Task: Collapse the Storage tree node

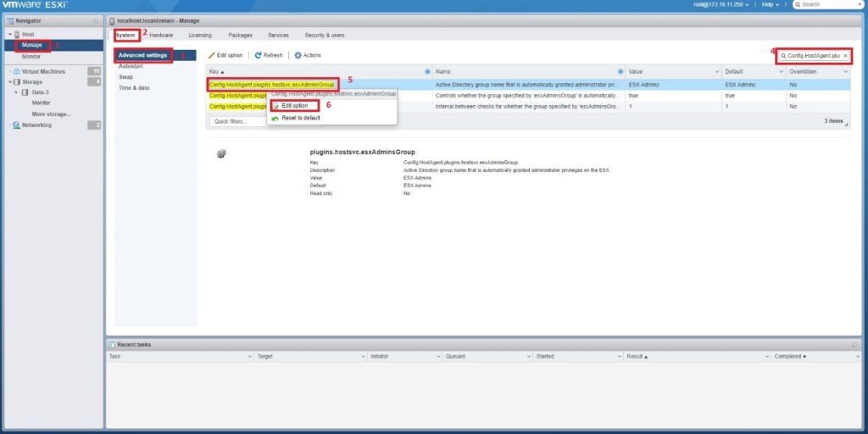Action: pos(10,82)
